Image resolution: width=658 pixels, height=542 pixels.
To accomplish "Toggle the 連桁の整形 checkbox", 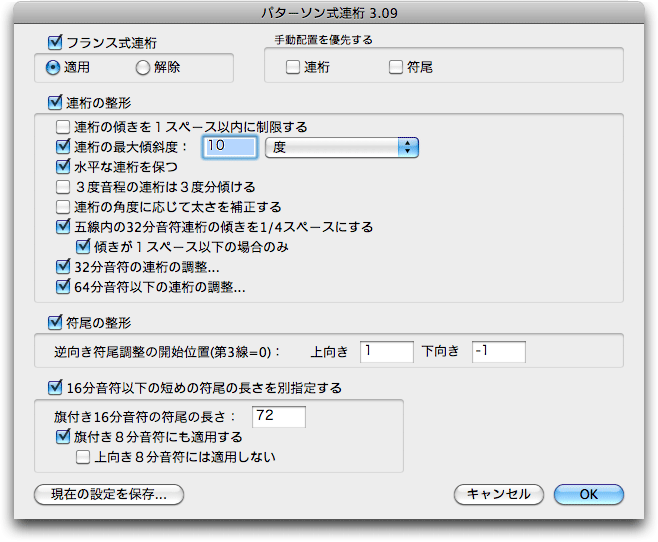I will [x=55, y=102].
